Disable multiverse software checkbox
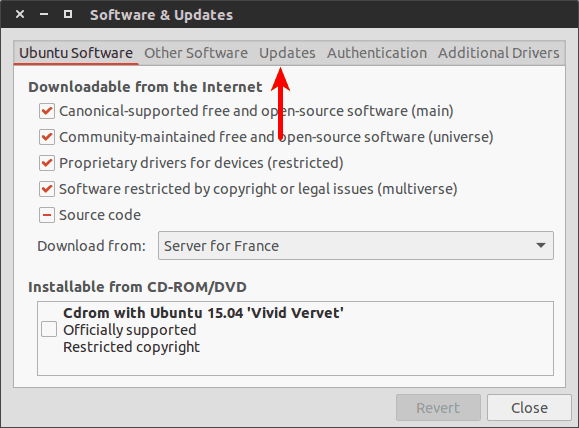Screen dimensions: 579x428 [47, 189]
